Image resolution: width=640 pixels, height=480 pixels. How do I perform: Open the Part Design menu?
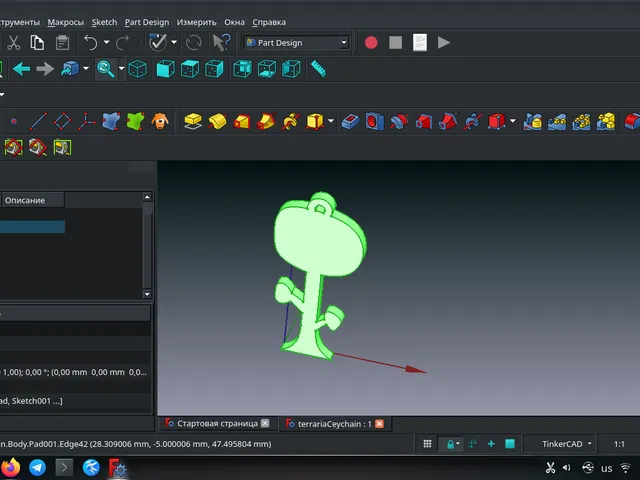coord(147,22)
